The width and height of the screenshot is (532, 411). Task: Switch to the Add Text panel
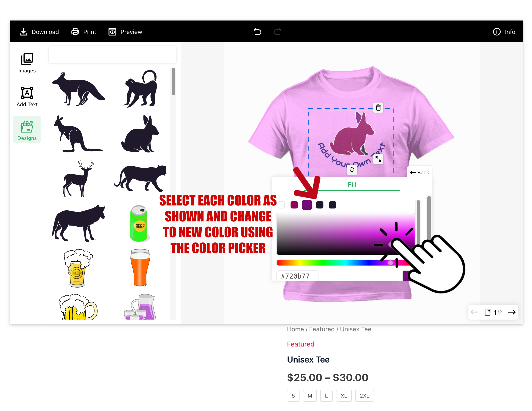tap(27, 97)
